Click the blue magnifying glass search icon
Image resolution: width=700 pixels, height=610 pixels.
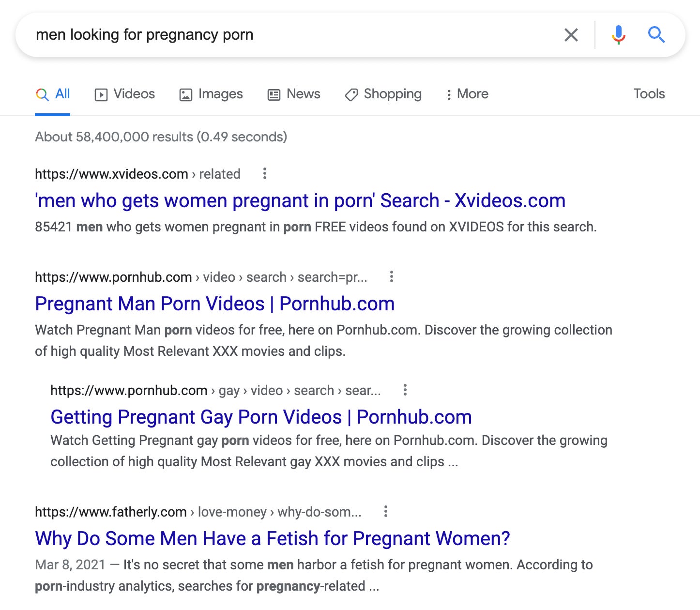[x=656, y=35]
